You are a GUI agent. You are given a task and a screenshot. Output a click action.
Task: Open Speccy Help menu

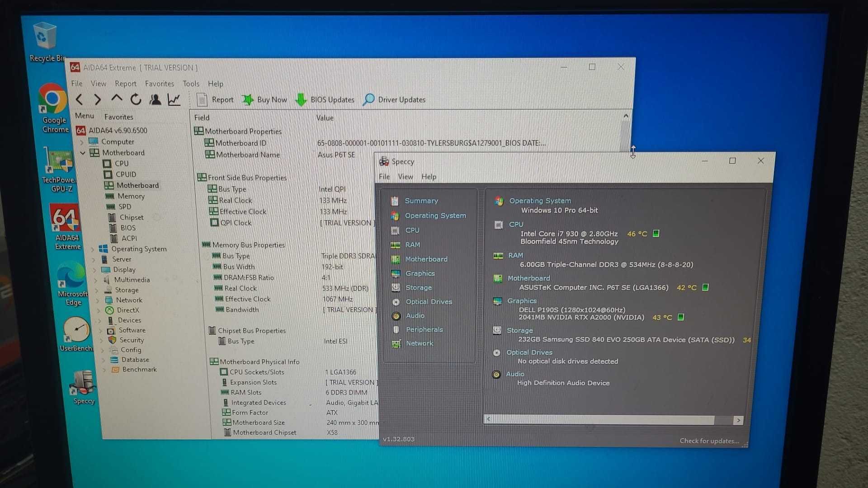(429, 177)
